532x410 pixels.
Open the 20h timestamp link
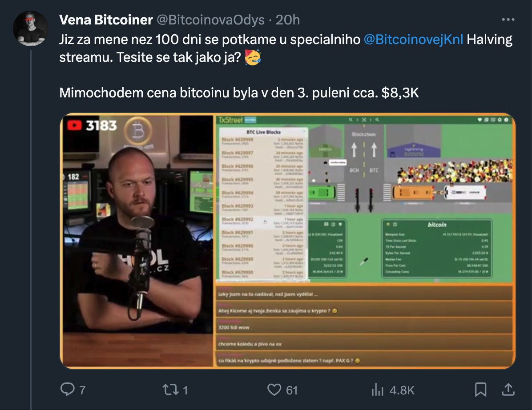point(288,20)
